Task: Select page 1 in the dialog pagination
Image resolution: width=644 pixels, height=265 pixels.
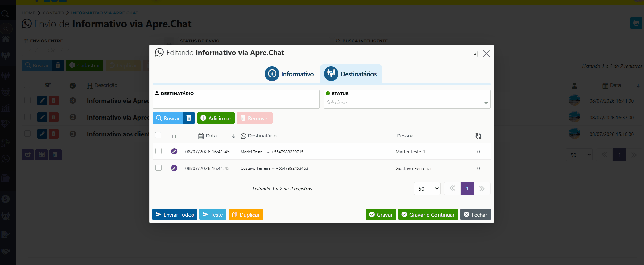Action: pyautogui.click(x=467, y=188)
